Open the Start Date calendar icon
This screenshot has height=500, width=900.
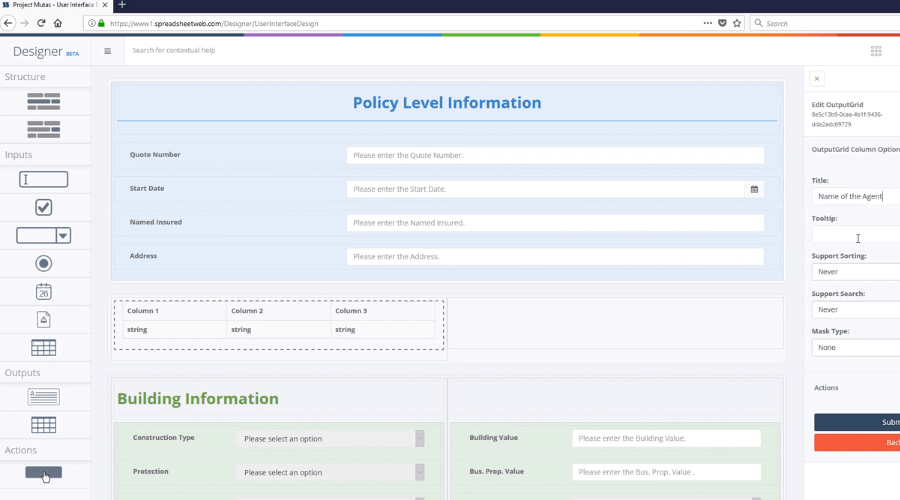(754, 189)
